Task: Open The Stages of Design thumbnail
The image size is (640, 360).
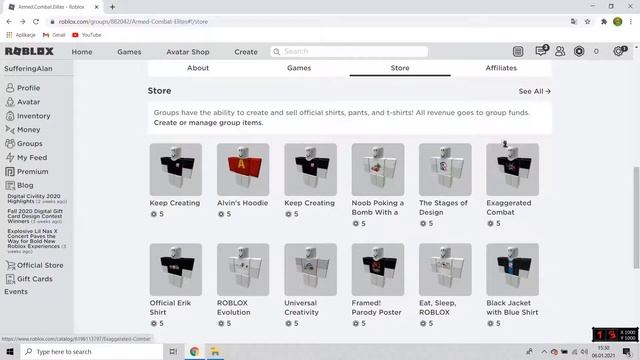Action: (x=445, y=169)
